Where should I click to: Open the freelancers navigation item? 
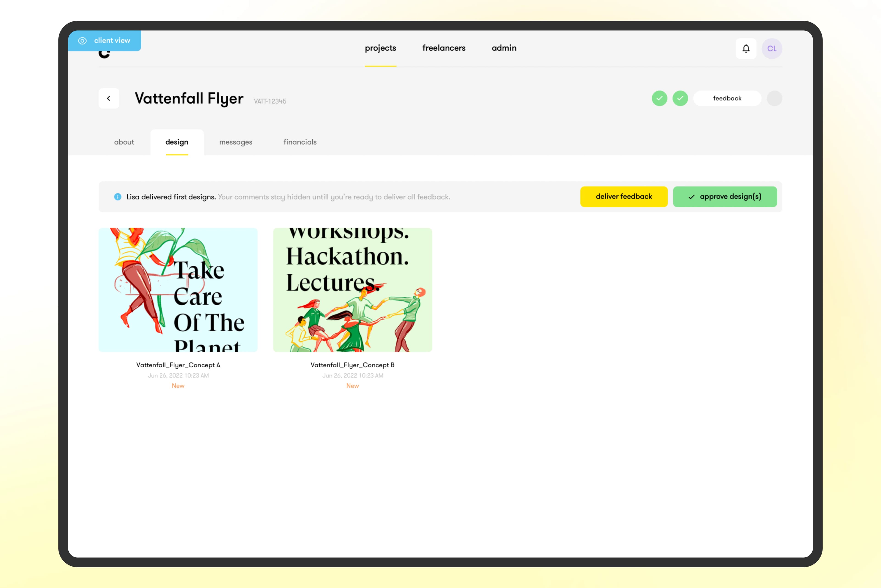point(444,48)
